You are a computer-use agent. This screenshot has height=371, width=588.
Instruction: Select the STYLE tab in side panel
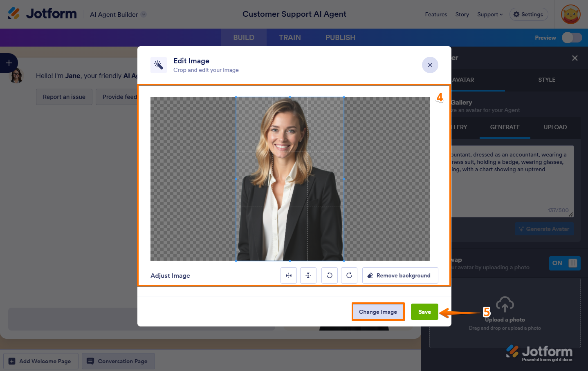tap(547, 80)
